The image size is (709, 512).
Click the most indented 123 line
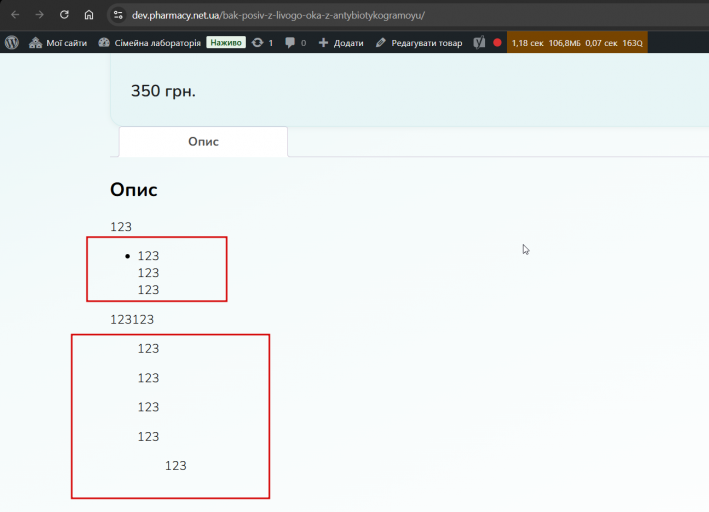click(175, 465)
